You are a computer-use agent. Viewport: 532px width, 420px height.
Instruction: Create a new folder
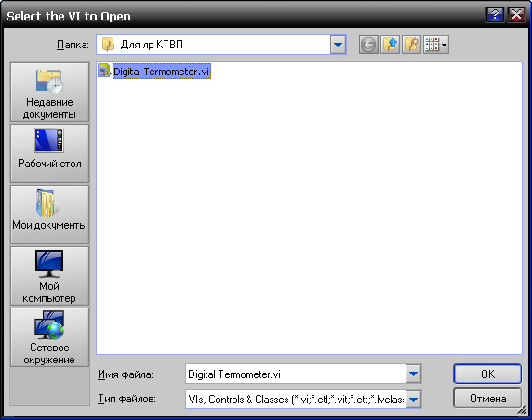click(411, 45)
